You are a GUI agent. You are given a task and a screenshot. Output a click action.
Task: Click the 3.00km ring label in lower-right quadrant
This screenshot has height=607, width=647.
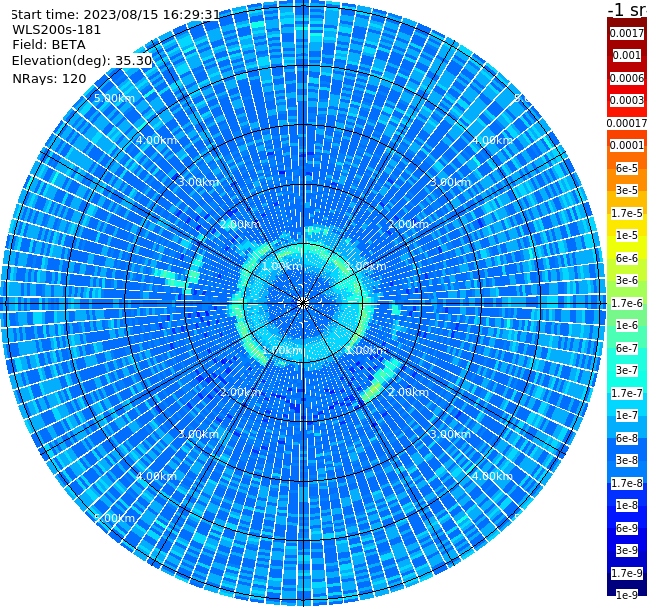coord(450,434)
